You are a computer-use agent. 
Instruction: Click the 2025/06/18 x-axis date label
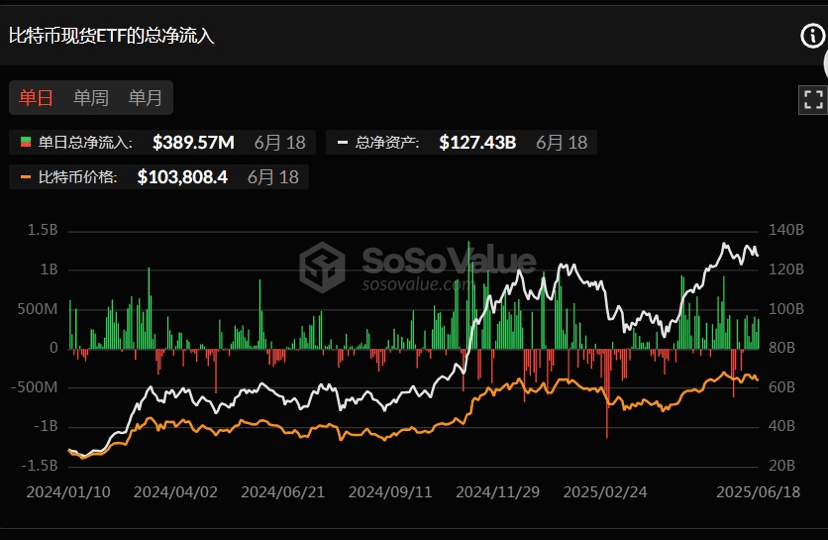tap(758, 492)
